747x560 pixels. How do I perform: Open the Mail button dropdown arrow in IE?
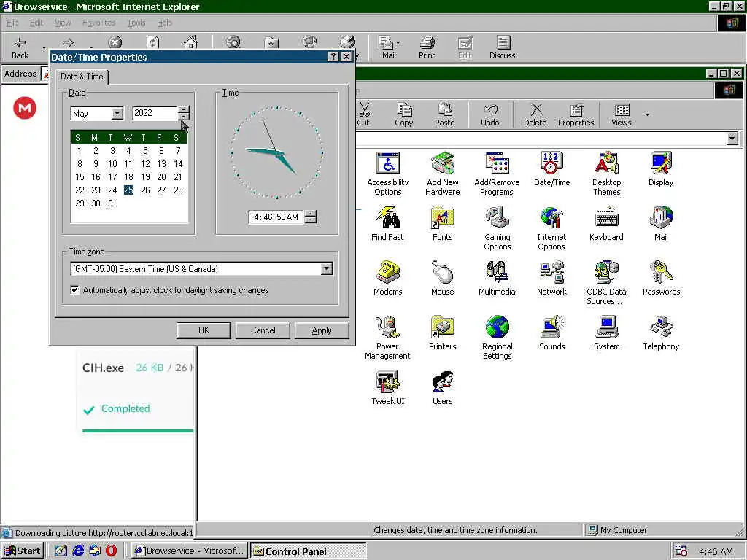pos(398,43)
